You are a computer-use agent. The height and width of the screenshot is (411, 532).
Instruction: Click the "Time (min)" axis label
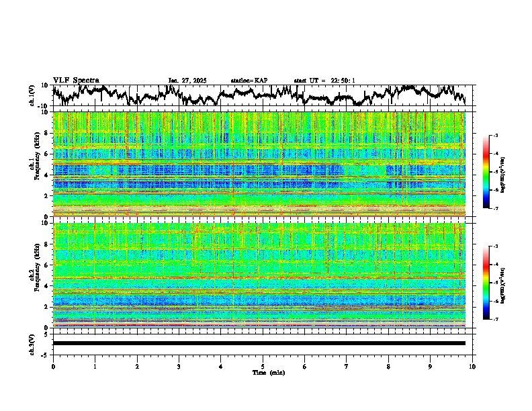pyautogui.click(x=269, y=373)
